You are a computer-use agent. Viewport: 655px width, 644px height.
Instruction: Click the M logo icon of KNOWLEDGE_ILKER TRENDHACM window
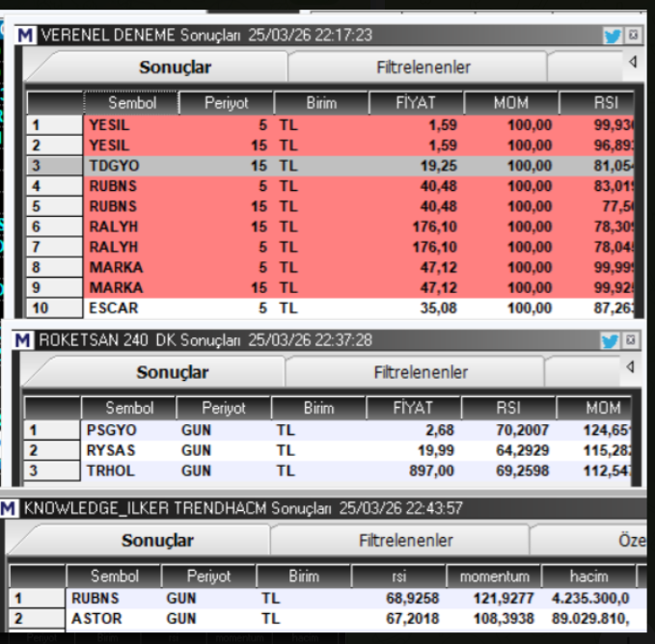pyautogui.click(x=9, y=508)
